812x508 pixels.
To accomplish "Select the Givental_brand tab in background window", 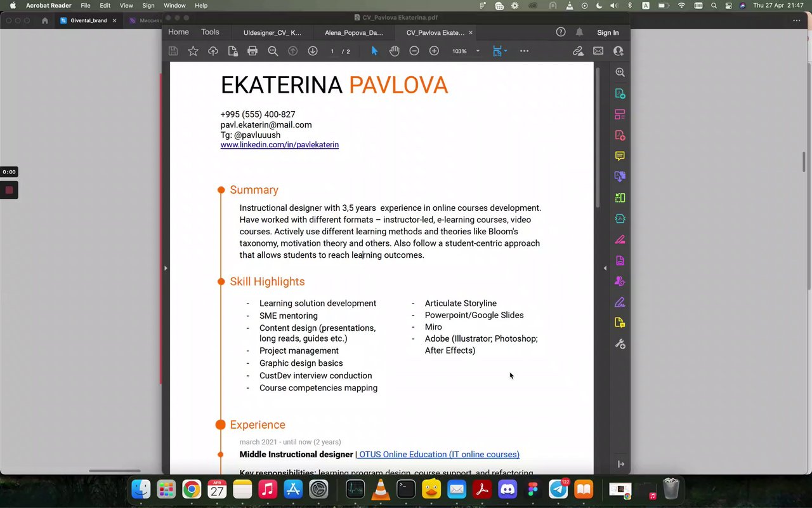I will click(x=88, y=20).
